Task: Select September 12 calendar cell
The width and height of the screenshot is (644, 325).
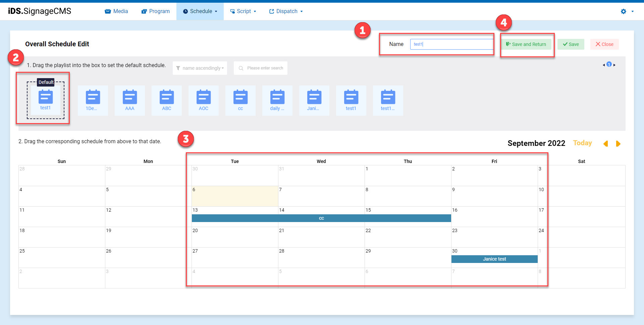Action: point(148,217)
